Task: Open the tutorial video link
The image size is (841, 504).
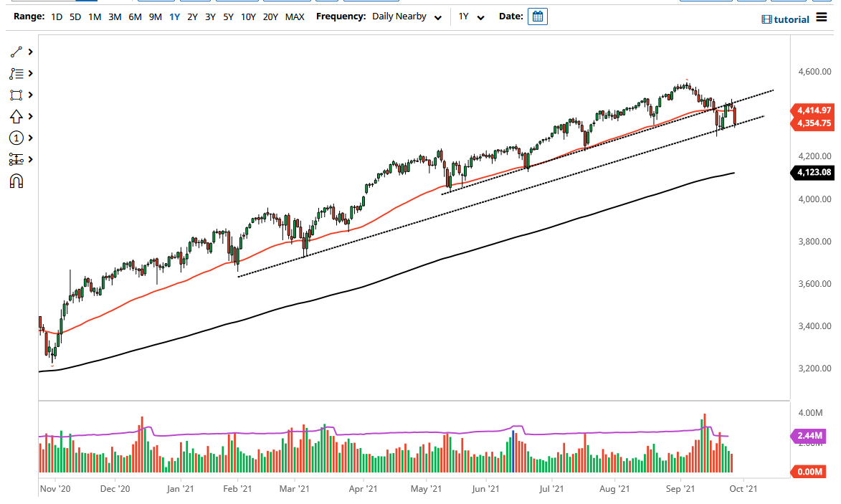Action: point(787,19)
